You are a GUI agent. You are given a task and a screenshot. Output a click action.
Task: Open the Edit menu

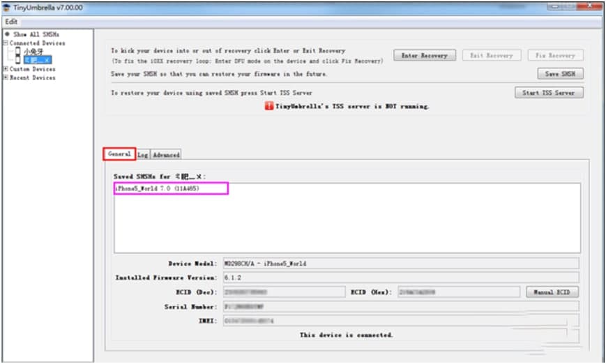[11, 22]
